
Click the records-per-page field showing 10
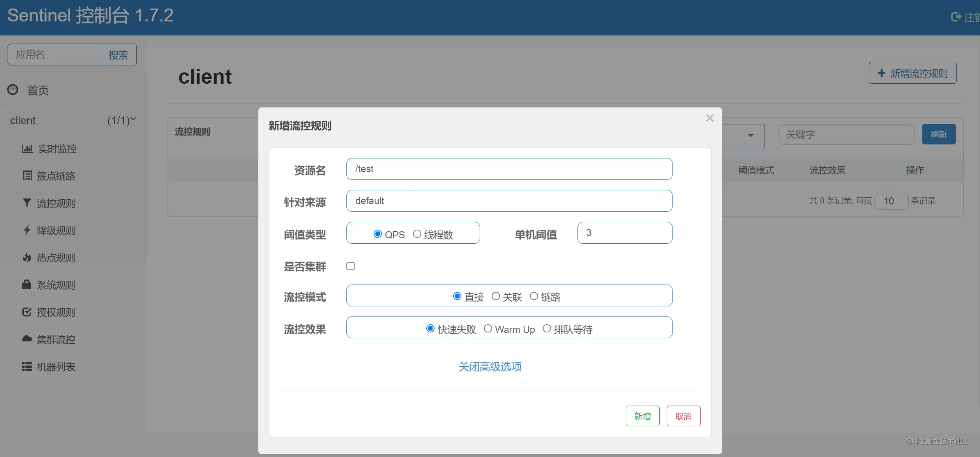892,201
